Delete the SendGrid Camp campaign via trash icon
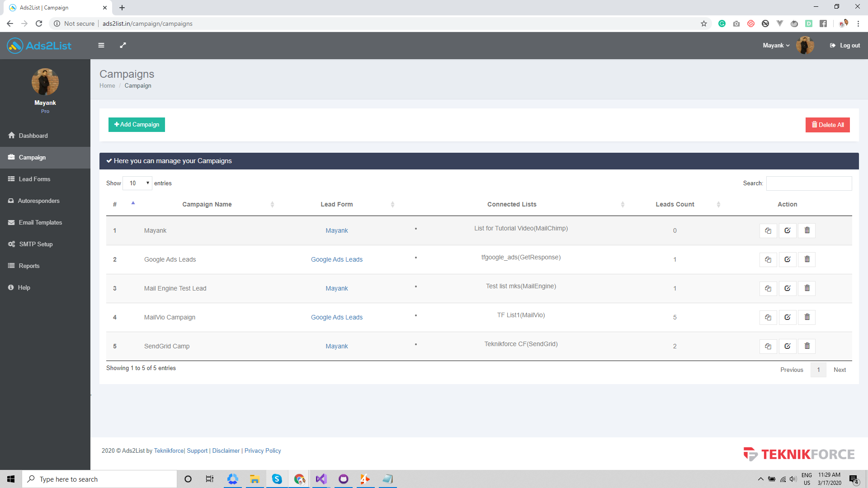The height and width of the screenshot is (488, 868). click(x=807, y=346)
